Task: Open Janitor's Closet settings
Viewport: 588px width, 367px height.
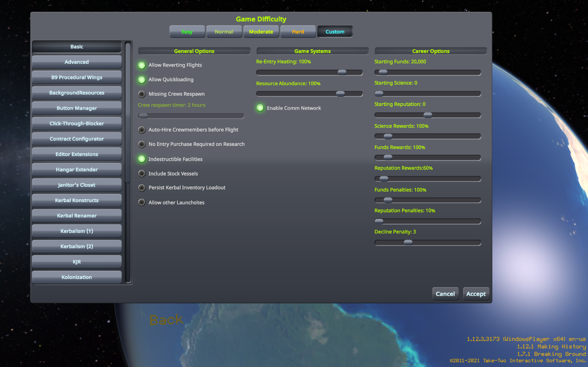Action: coord(77,185)
